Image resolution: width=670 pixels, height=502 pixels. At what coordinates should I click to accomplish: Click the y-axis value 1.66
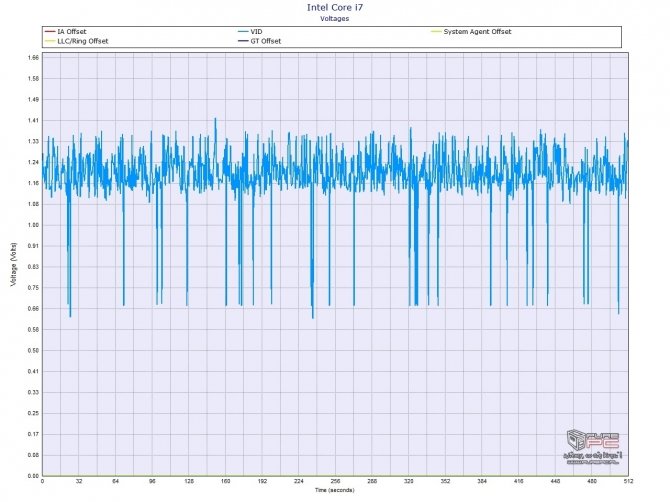tap(34, 58)
